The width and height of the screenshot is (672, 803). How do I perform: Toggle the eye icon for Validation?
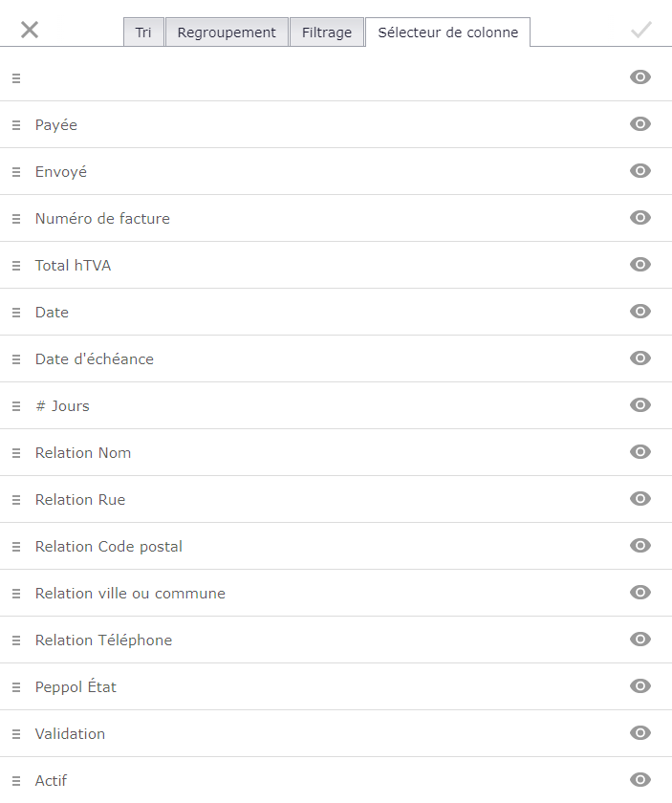click(640, 733)
